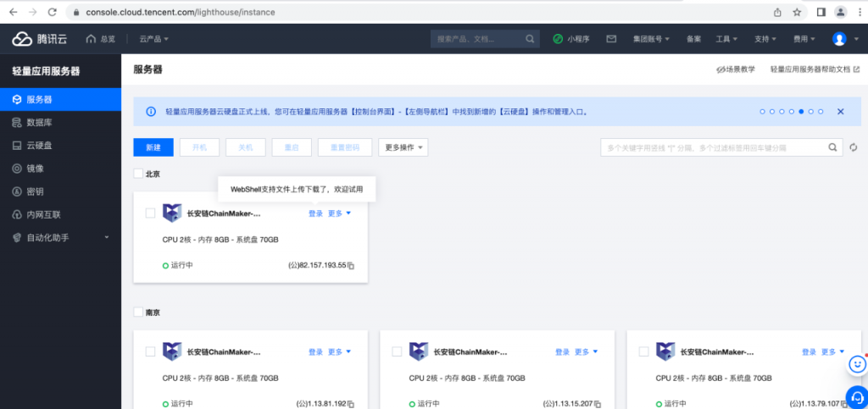
Task: Copy the IP address 1.13.15.207
Action: pos(598,404)
